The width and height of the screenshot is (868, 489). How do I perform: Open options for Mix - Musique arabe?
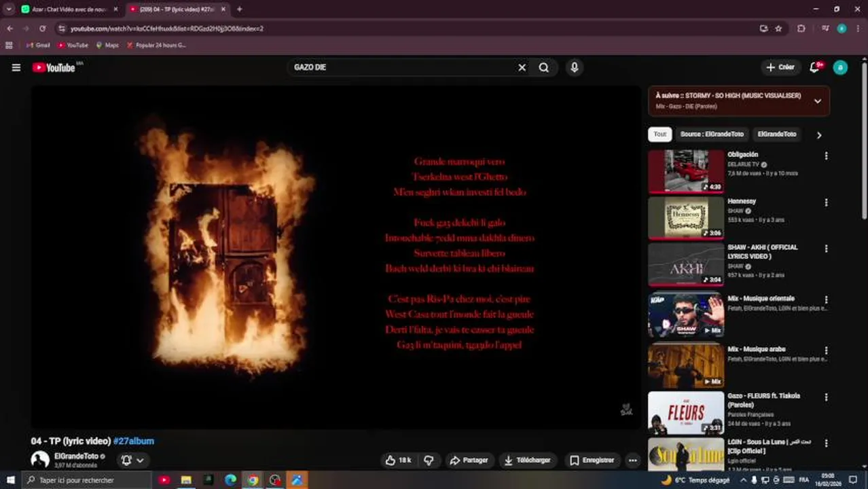point(826,350)
